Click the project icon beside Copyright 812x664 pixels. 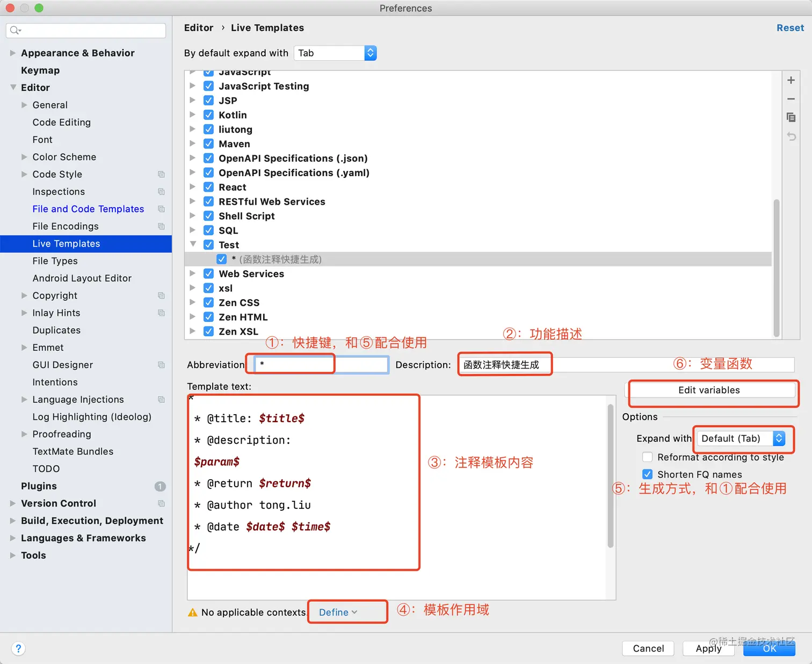161,295
